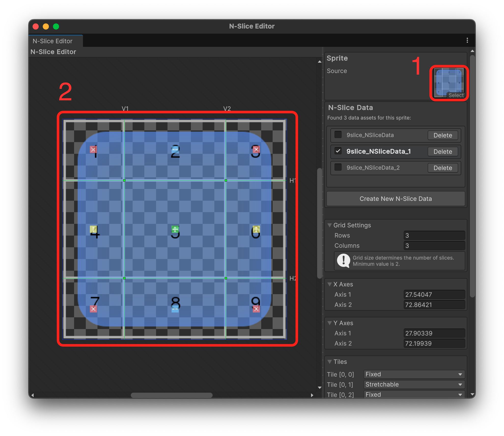504x436 pixels.
Task: Click Create New N-Slice Data button
Action: (x=396, y=199)
